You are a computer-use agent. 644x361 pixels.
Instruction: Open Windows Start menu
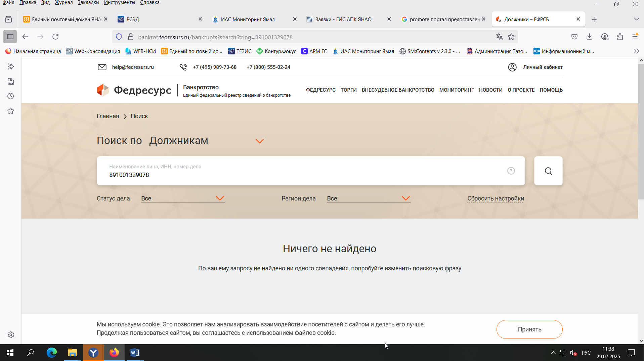point(10,353)
